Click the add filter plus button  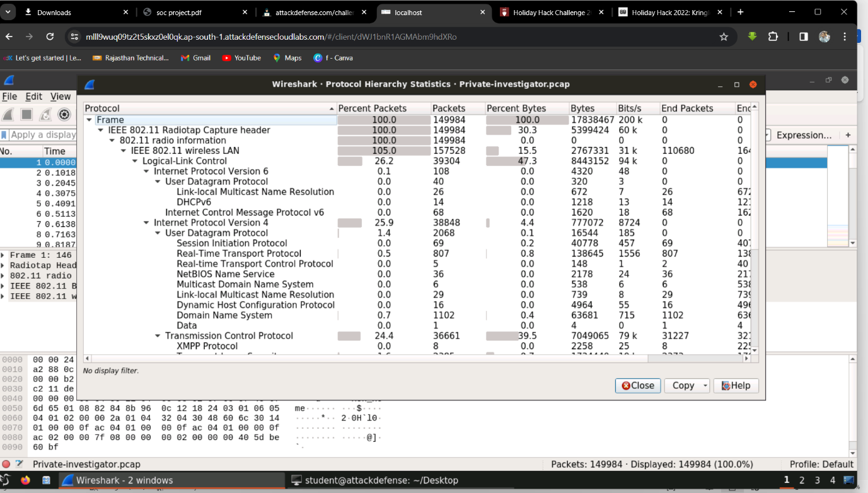point(848,135)
